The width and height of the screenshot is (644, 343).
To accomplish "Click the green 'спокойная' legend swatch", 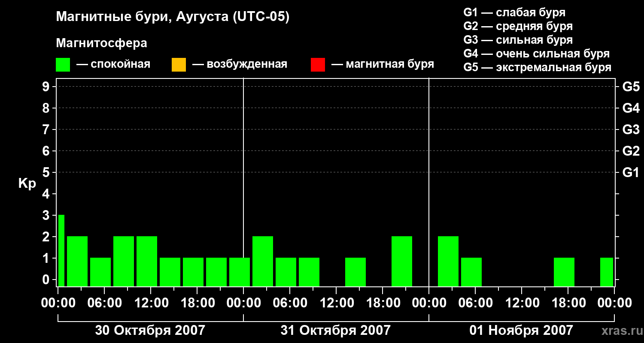I will [63, 65].
